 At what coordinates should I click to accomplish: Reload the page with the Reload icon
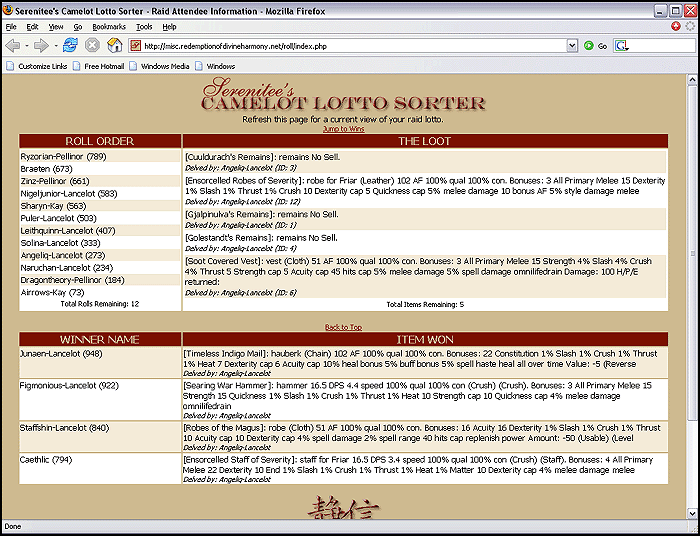(x=70, y=45)
